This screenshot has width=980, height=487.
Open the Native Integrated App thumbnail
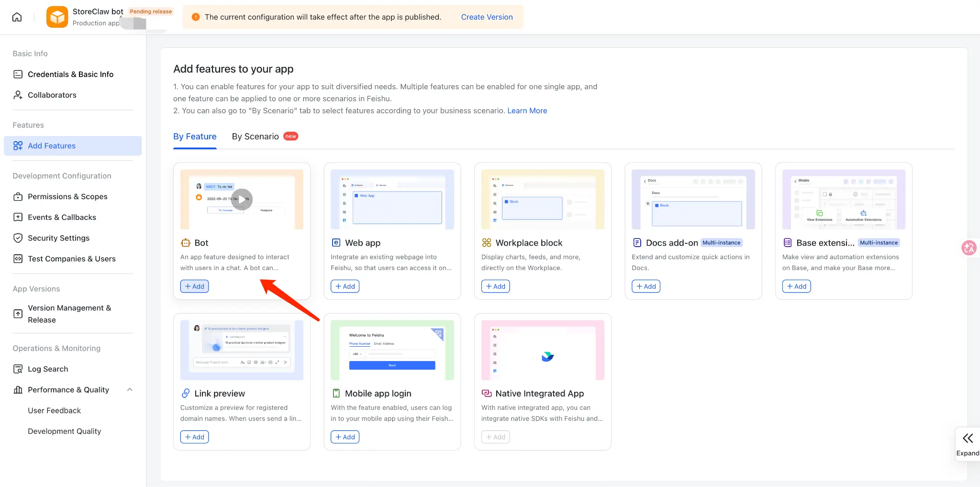(x=543, y=350)
